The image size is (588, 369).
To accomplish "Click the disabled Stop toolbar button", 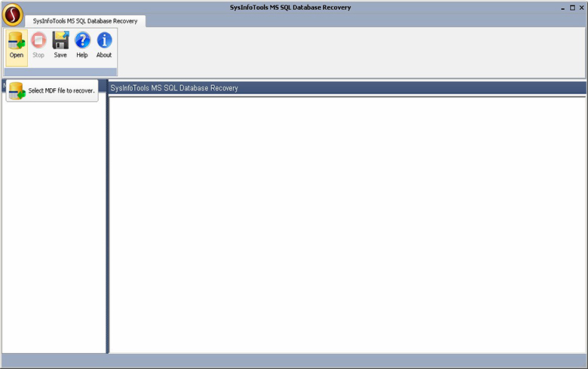I will click(x=38, y=46).
